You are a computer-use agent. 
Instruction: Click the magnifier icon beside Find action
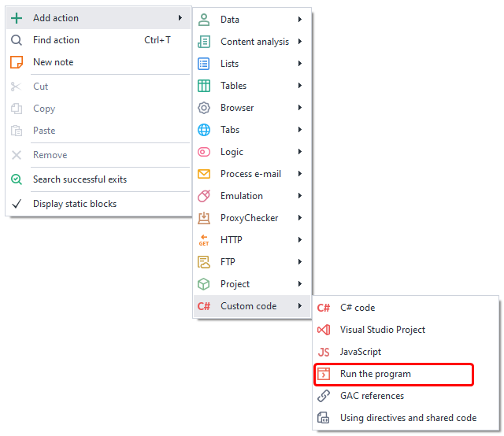click(17, 40)
